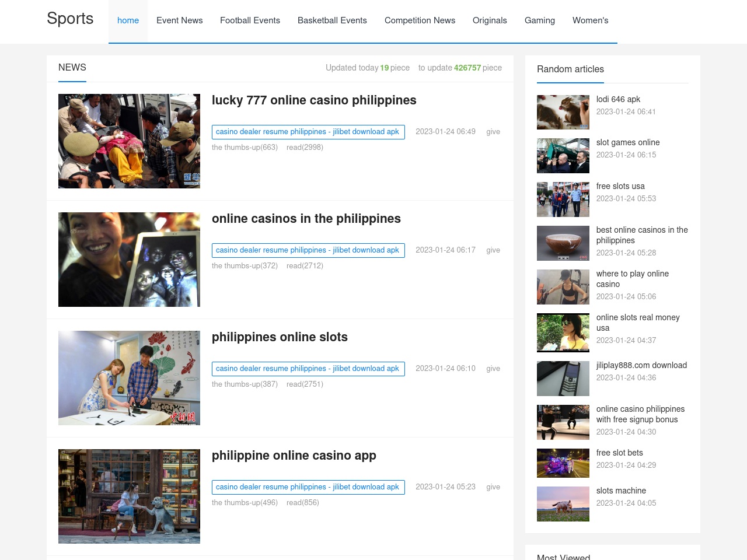This screenshot has width=747, height=560.
Task: Click thumbnail beside 'slot games online'
Action: (x=563, y=156)
